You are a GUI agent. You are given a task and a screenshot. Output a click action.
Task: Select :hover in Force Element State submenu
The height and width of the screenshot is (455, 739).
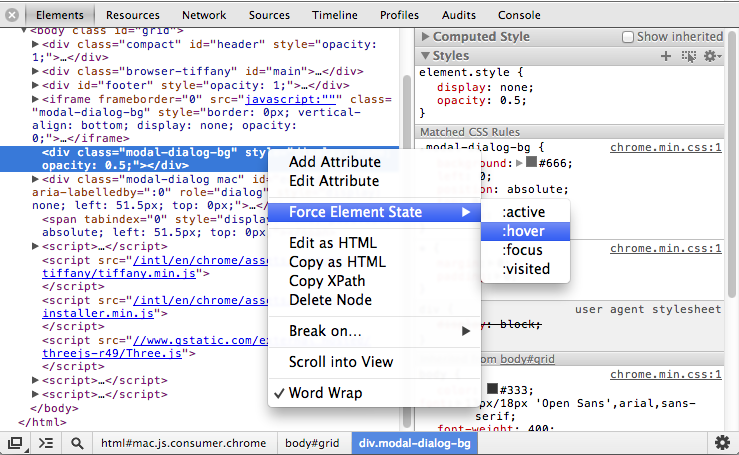tap(524, 231)
